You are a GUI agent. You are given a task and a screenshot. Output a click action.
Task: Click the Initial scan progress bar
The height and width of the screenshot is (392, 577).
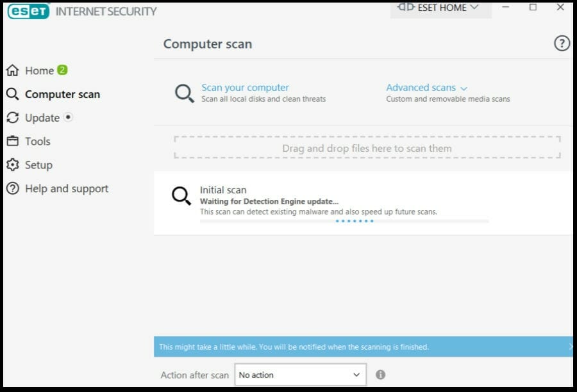[344, 221]
